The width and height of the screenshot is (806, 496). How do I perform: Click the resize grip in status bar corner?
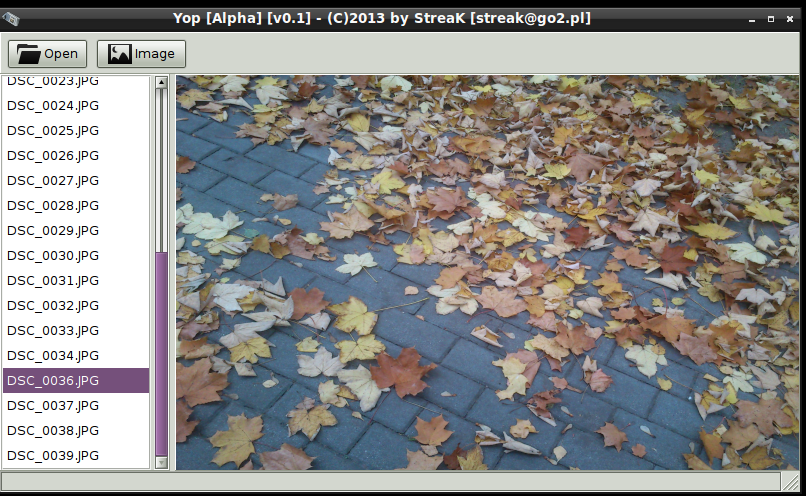[x=791, y=482]
